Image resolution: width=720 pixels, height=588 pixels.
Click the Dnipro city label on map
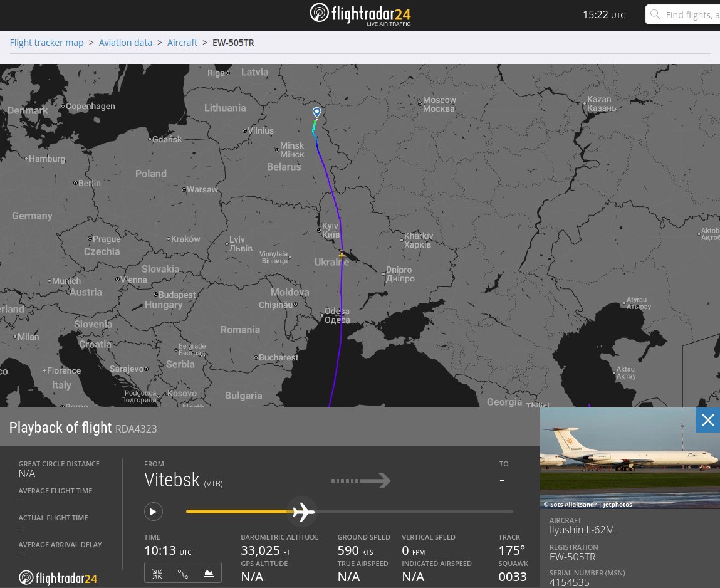400,274
